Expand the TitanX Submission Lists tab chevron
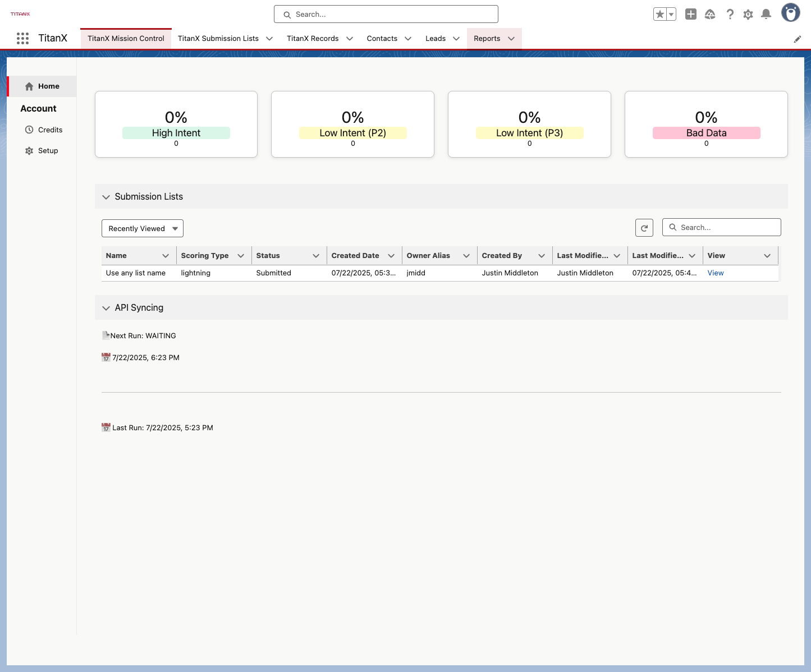811x672 pixels. [269, 39]
